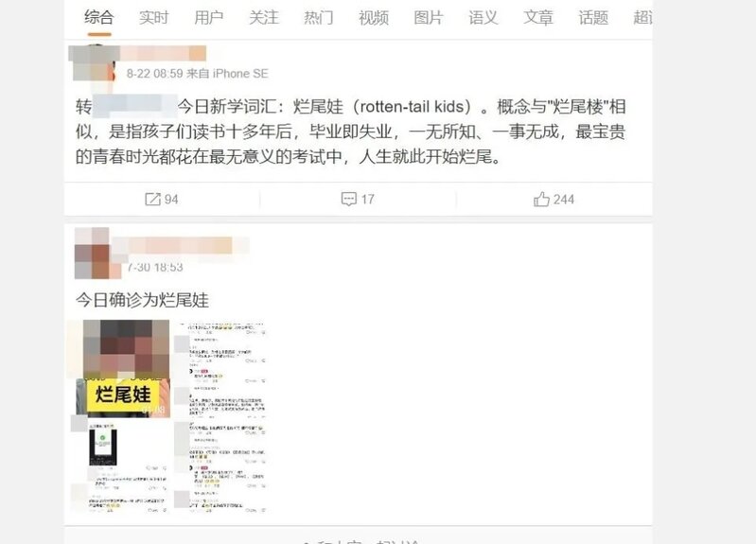
Task: Open the 关注 tab
Action: 264,18
